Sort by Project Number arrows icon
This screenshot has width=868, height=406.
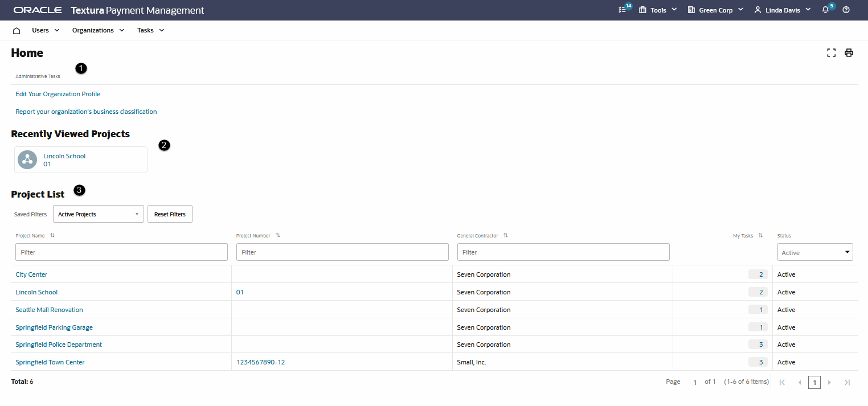coord(278,235)
